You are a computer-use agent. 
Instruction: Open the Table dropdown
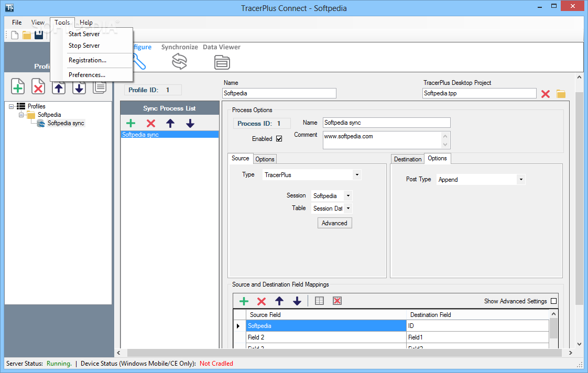(x=348, y=208)
